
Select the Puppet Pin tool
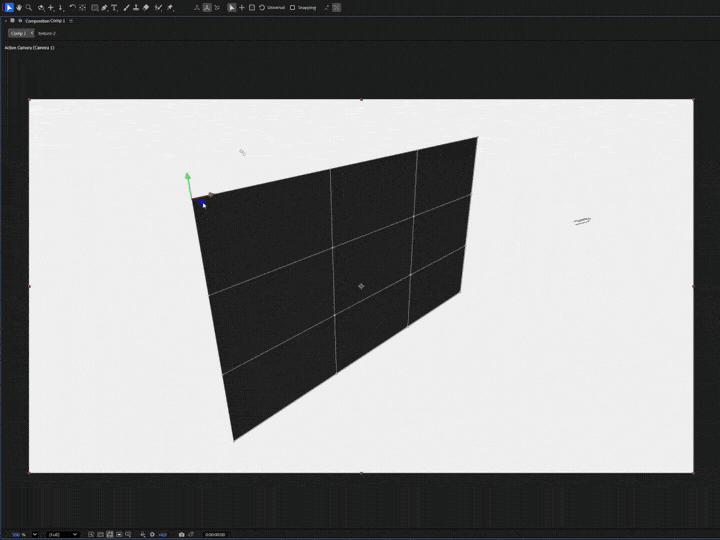point(170,7)
